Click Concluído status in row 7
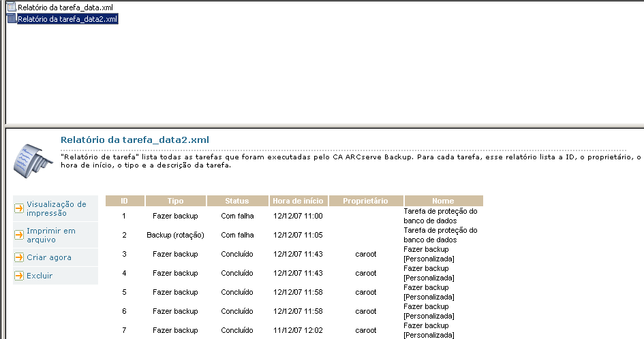This screenshot has height=339, width=644. click(237, 330)
